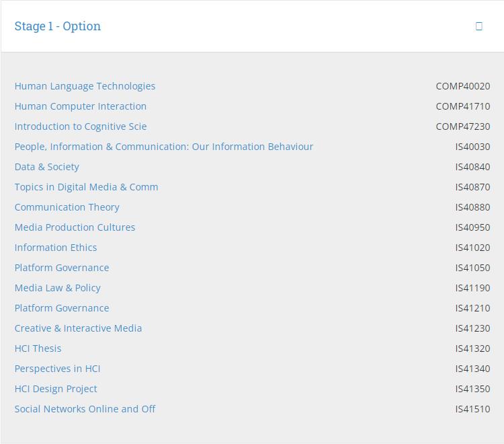The width and height of the screenshot is (504, 444).
Task: Select the Communication Theory module
Action: click(x=67, y=207)
